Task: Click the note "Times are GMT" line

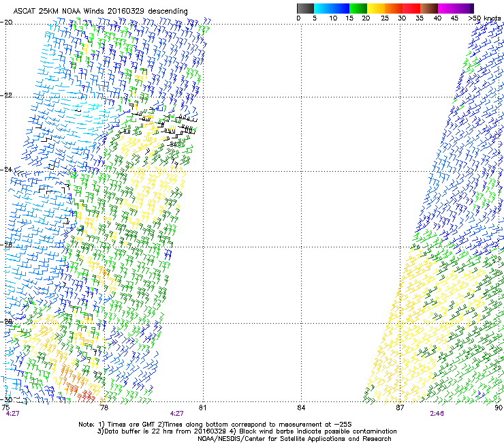Action: pyautogui.click(x=215, y=425)
